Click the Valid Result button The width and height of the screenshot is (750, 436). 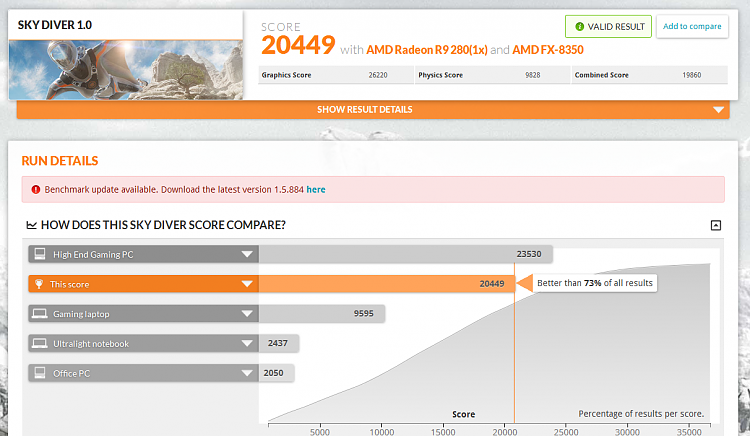(608, 26)
